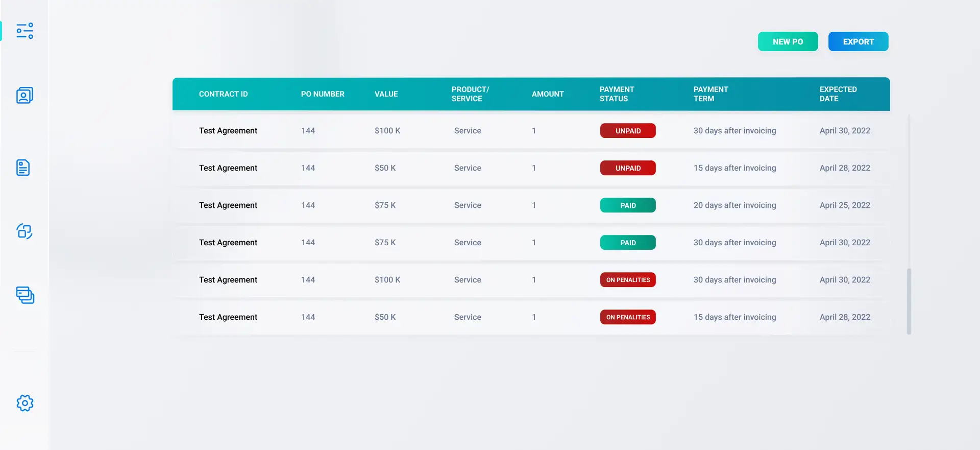Click ON PENALITIES badge in $100 K row
The width and height of the screenshot is (980, 450).
[628, 280]
